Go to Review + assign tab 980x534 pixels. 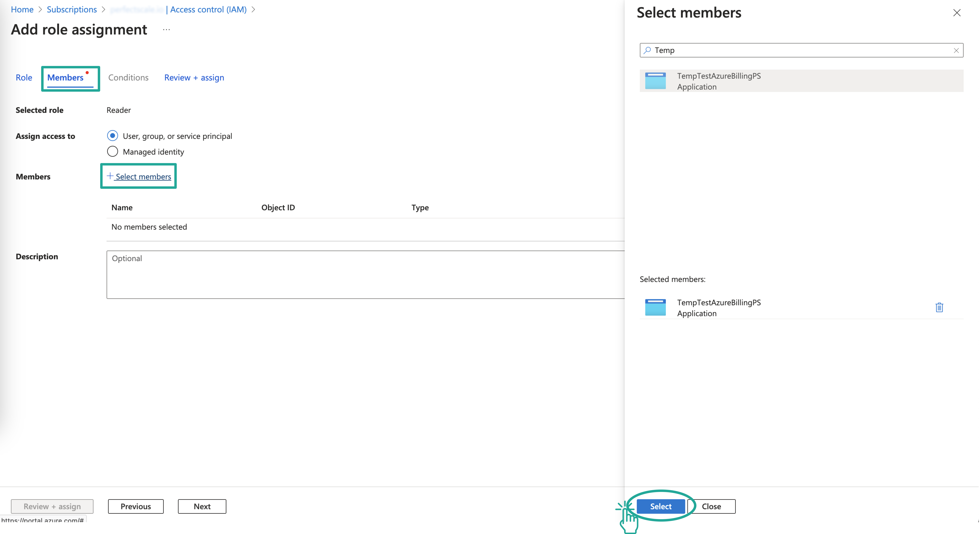point(194,78)
